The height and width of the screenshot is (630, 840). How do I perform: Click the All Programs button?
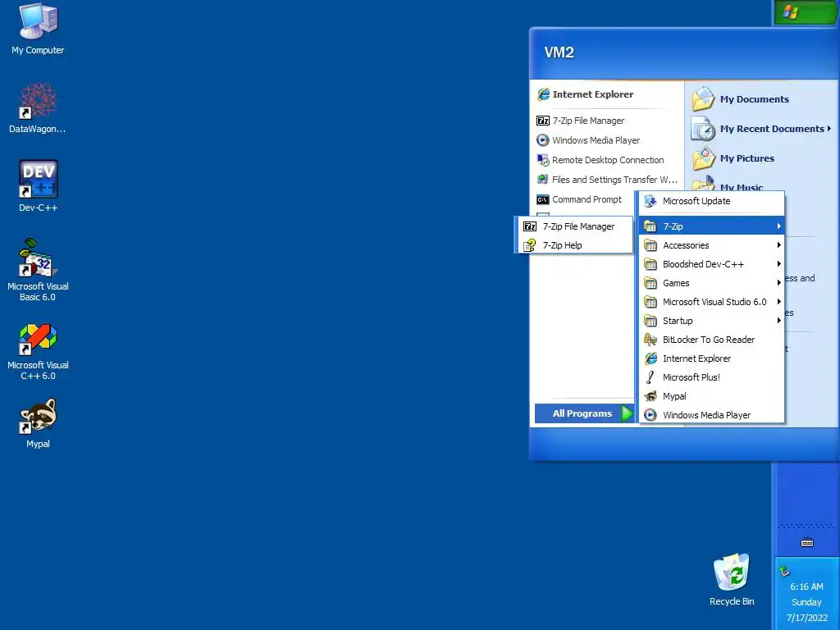click(x=584, y=413)
